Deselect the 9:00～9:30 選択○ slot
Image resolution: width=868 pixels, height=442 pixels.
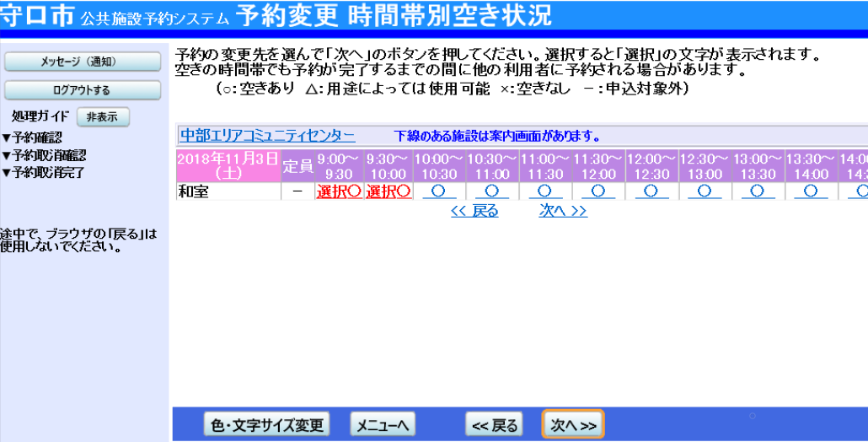(340, 191)
